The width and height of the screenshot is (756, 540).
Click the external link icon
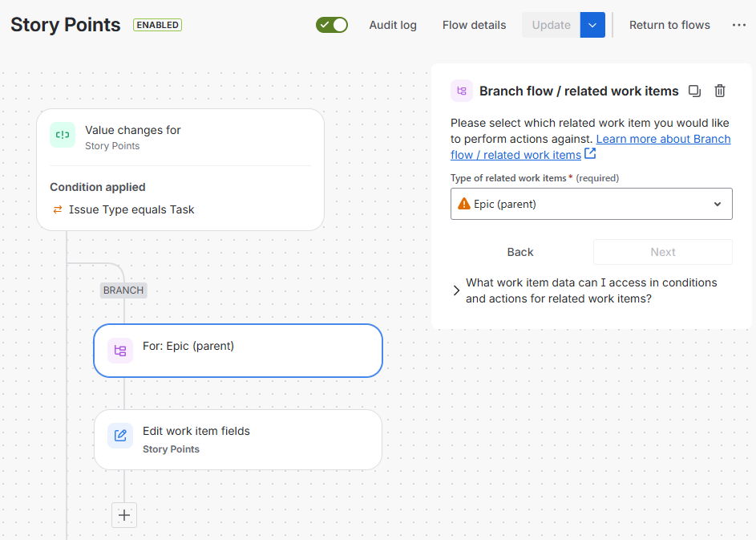point(590,153)
